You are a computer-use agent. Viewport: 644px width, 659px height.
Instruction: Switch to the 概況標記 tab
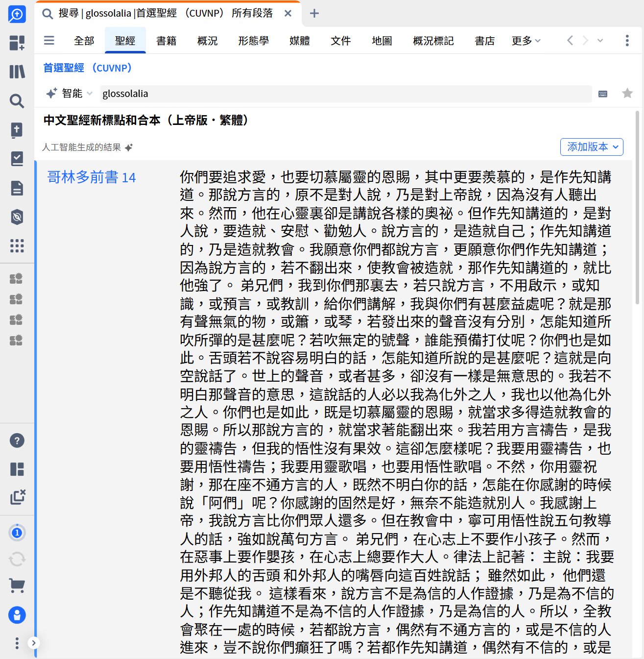pos(433,41)
